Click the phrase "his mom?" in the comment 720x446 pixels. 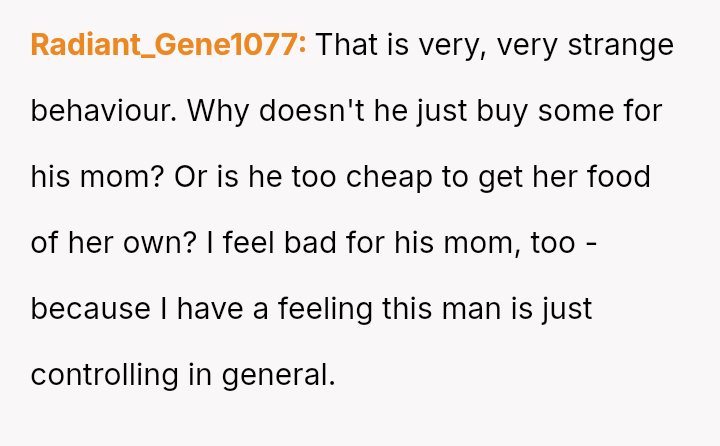(98, 177)
